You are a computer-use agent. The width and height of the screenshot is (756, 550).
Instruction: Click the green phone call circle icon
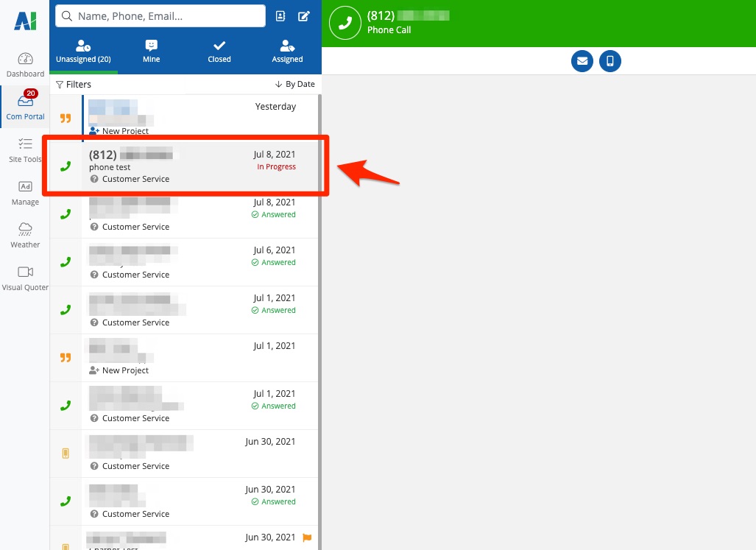coord(345,23)
